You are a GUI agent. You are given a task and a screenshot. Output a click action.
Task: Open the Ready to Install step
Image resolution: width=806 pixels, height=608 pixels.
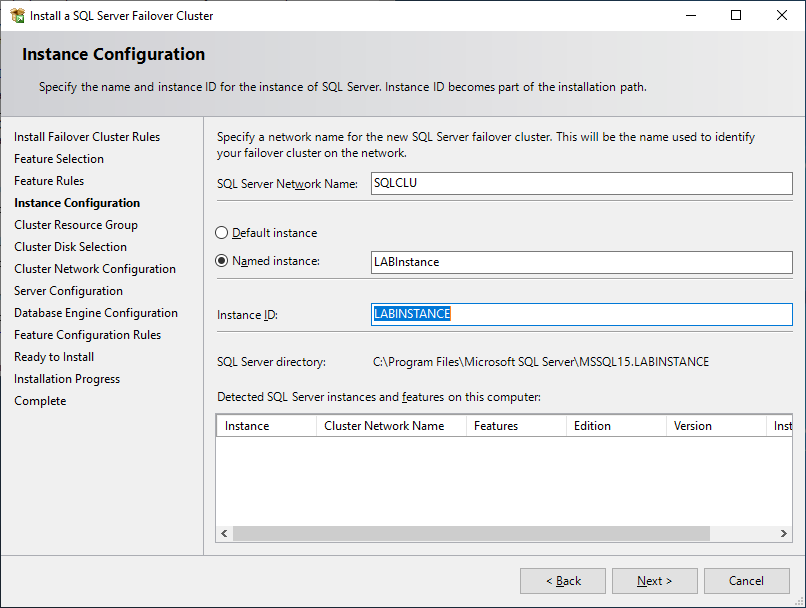click(x=54, y=357)
